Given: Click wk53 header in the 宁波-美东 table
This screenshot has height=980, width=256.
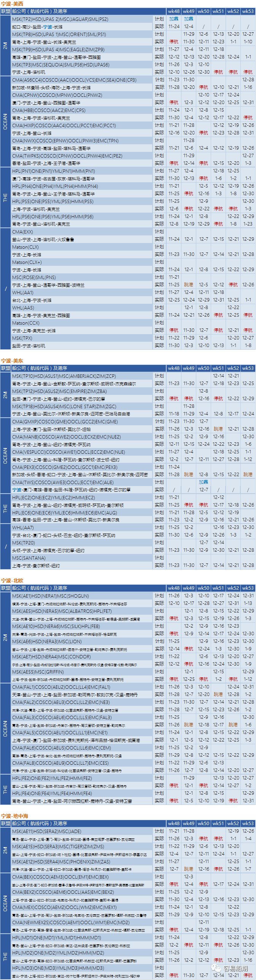Looking at the screenshot, I should 248,368.
